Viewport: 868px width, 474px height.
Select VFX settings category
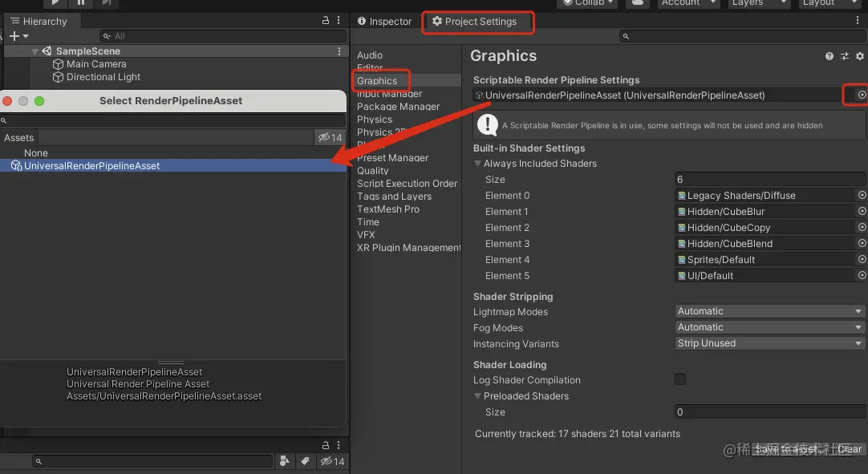366,234
